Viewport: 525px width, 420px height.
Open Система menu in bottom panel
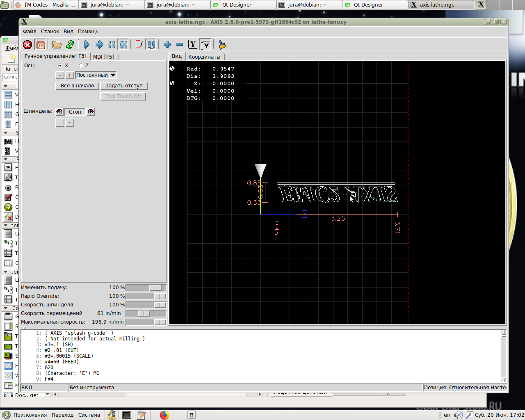click(89, 415)
